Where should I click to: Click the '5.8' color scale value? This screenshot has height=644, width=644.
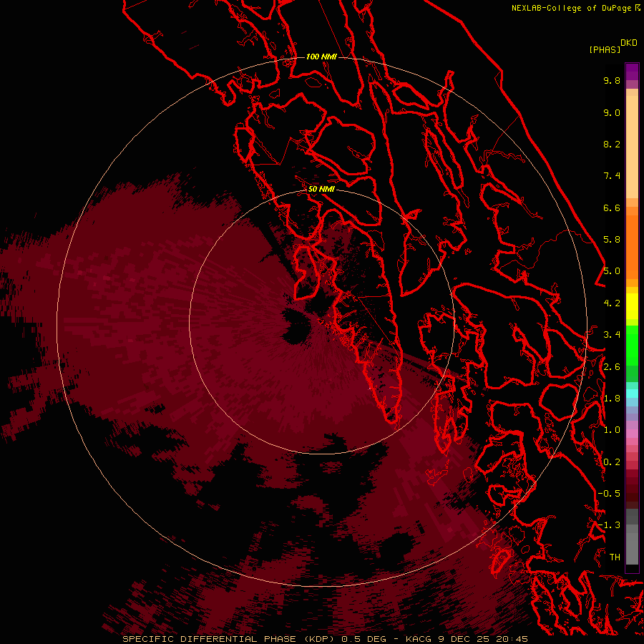[612, 240]
